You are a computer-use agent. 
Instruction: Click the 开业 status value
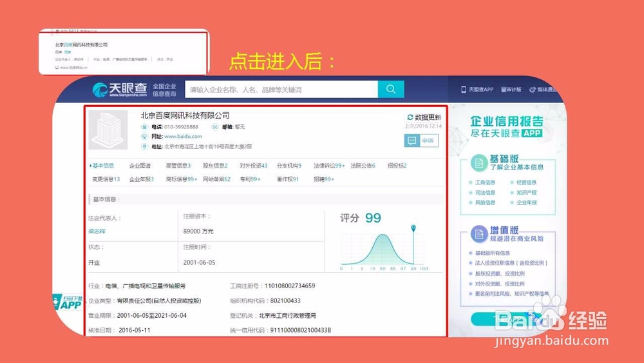point(94,262)
